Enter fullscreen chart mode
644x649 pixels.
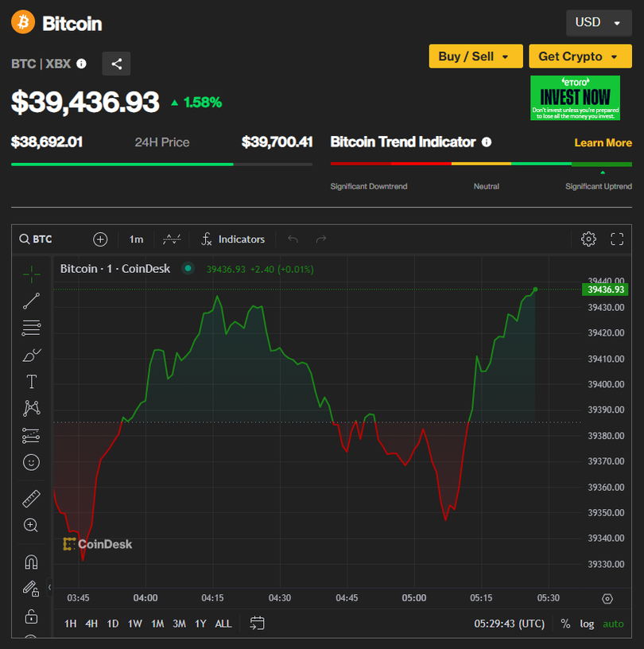click(x=617, y=239)
